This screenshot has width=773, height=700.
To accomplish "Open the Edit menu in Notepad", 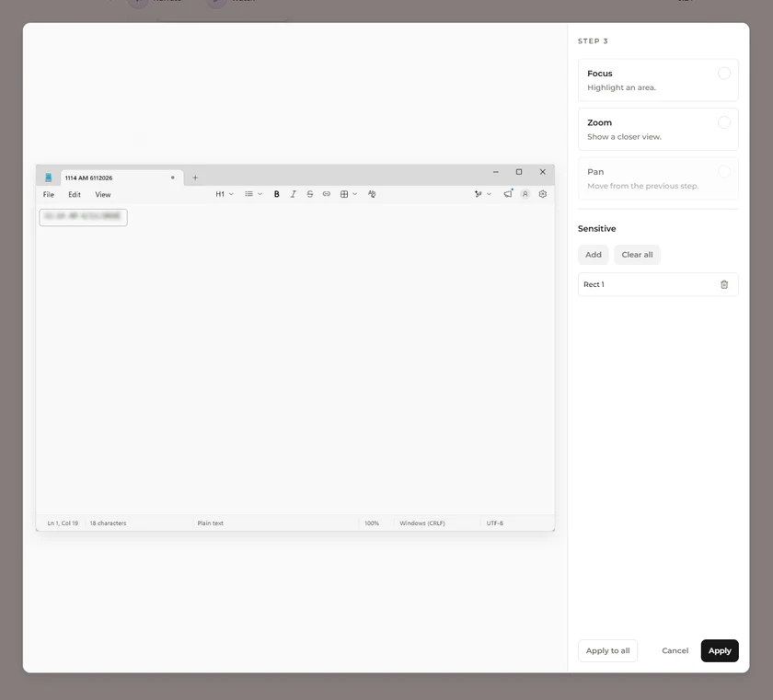I will pos(75,195).
